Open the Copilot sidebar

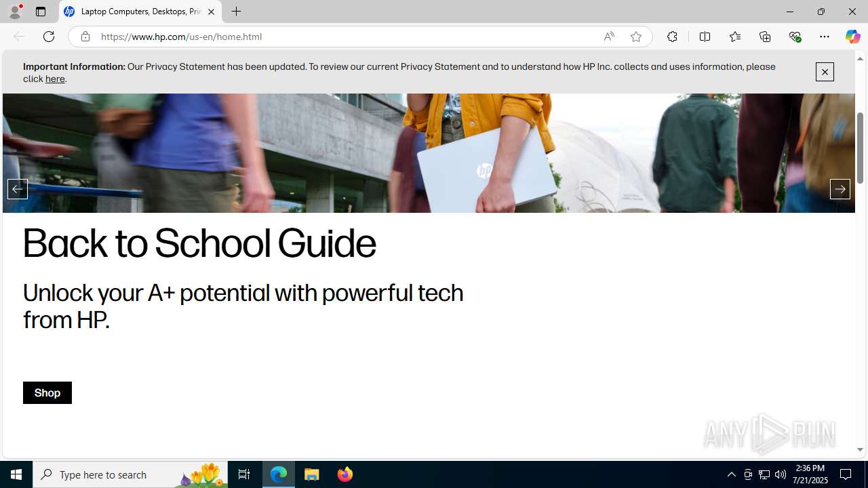(x=852, y=37)
